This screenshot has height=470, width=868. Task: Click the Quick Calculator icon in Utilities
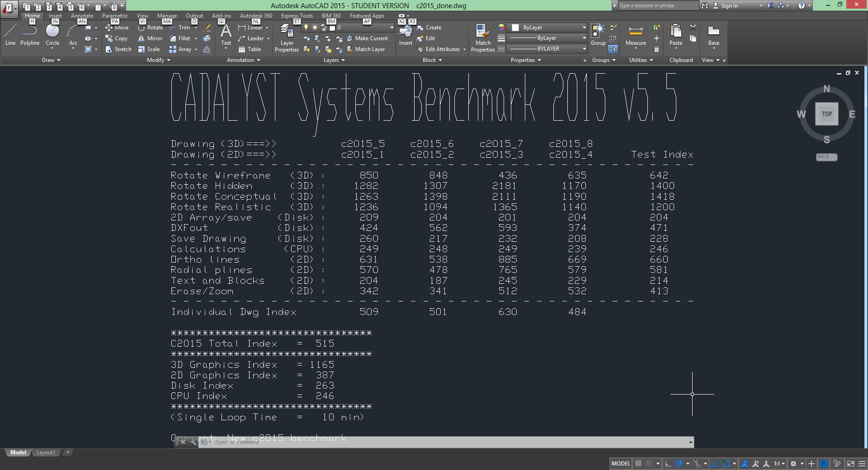point(657,49)
